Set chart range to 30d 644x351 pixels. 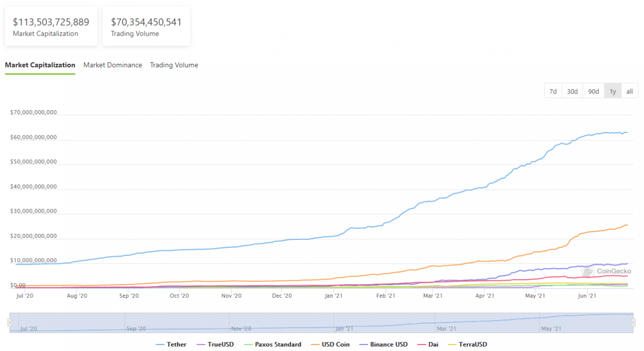572,91
